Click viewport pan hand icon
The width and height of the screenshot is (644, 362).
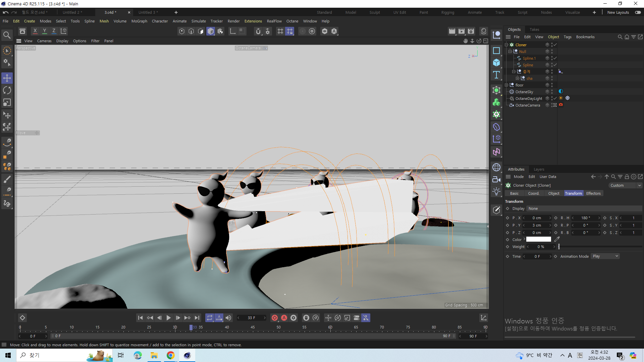click(466, 41)
